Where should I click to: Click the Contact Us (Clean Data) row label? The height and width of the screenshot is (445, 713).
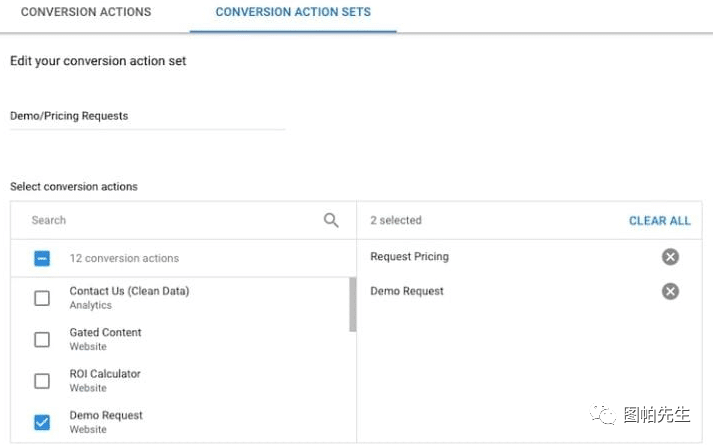[128, 292]
